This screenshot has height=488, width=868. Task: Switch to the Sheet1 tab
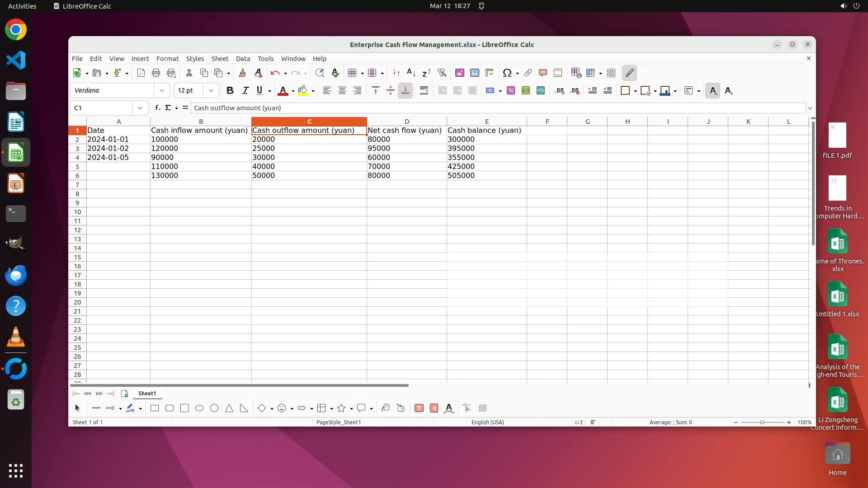point(147,394)
